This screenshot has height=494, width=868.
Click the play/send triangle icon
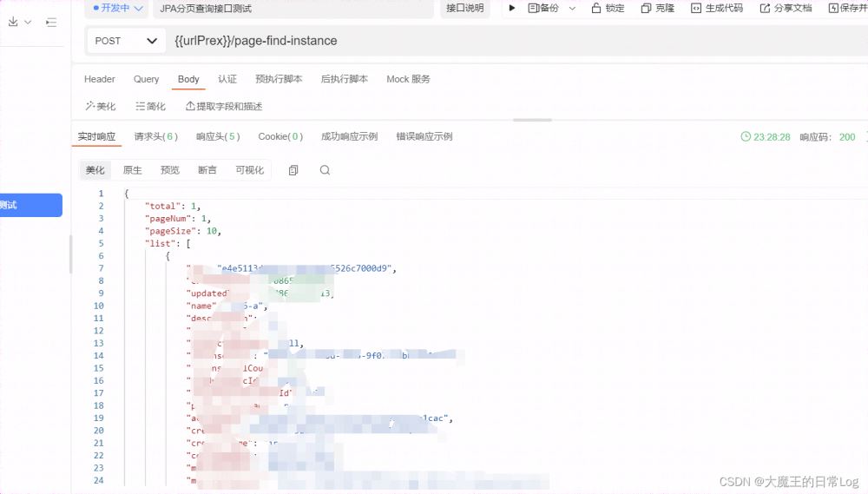[x=511, y=8]
